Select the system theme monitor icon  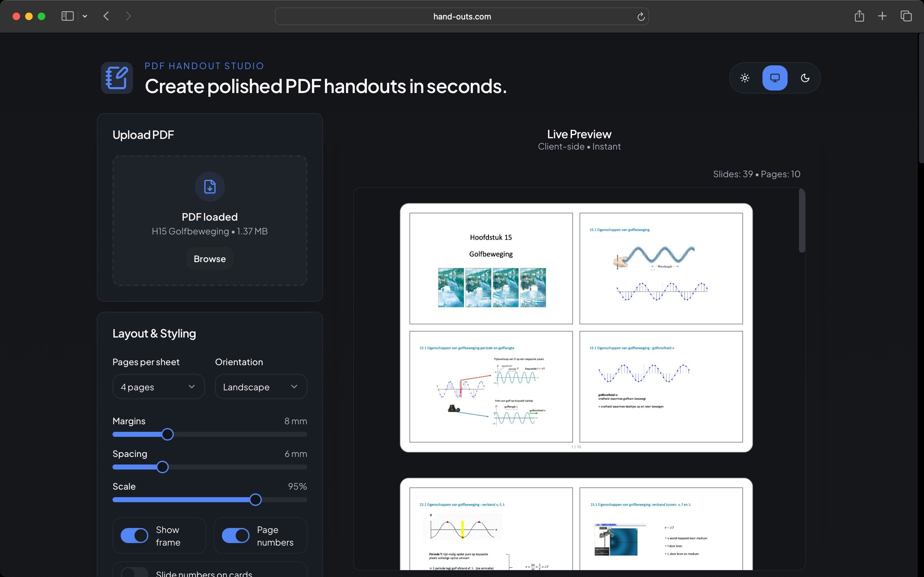(x=774, y=77)
